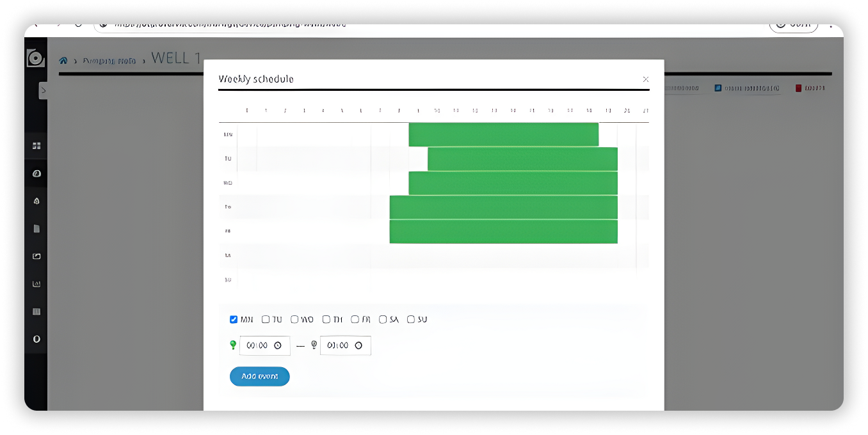Check the Sunday checkbox
This screenshot has width=868, height=435.
tap(411, 319)
